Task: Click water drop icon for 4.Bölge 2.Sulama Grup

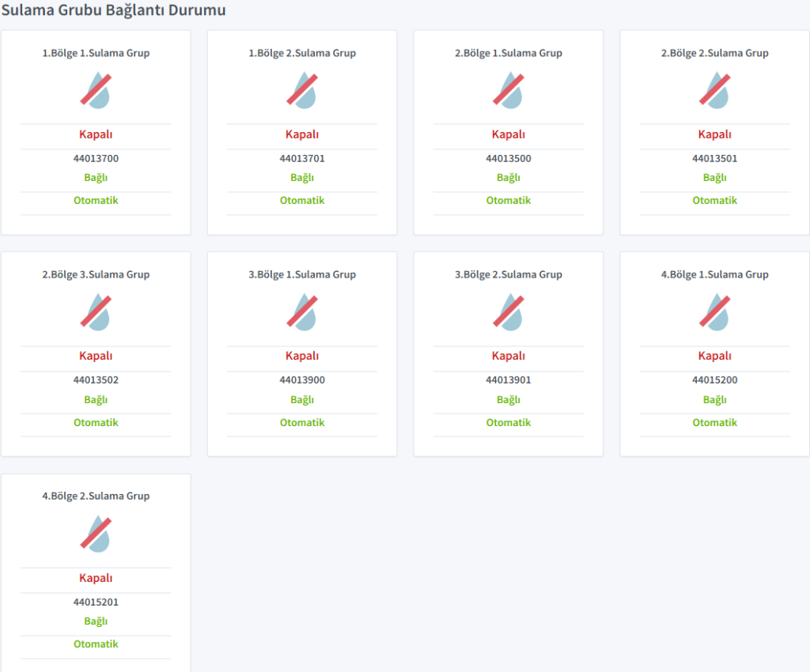Action: coord(96,533)
